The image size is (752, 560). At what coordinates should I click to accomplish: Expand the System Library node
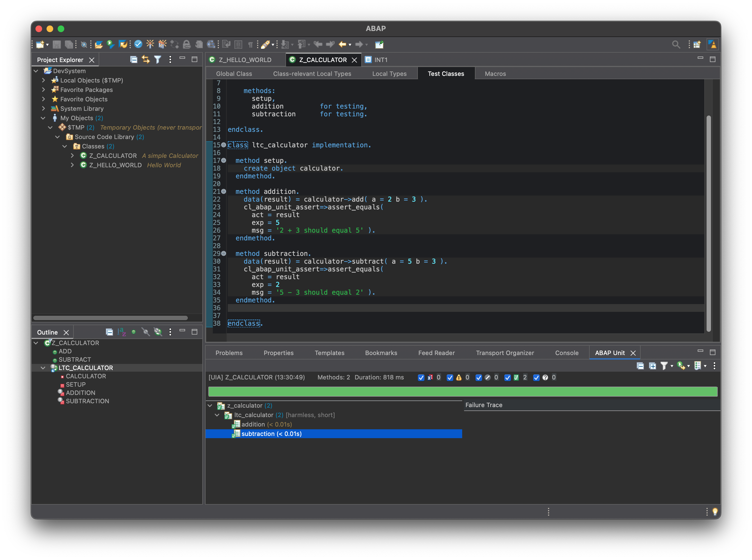tap(44, 109)
